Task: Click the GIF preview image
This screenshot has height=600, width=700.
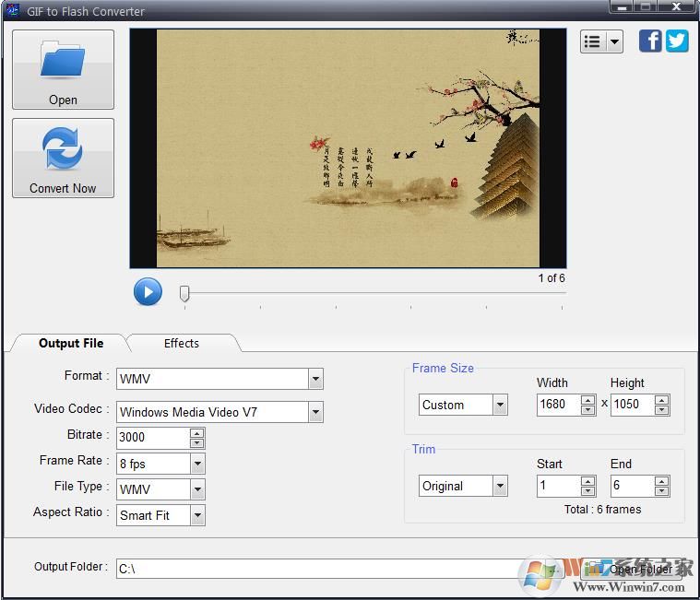Action: click(x=348, y=148)
